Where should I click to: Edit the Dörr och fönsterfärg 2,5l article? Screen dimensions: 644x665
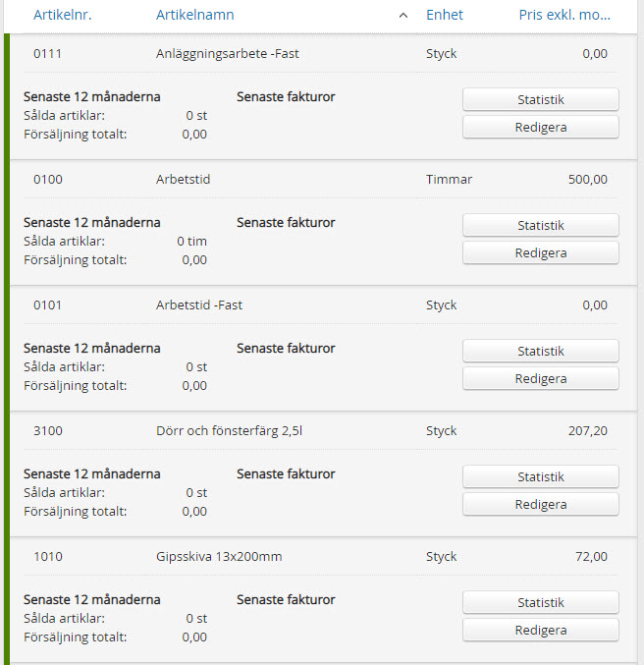pos(540,504)
